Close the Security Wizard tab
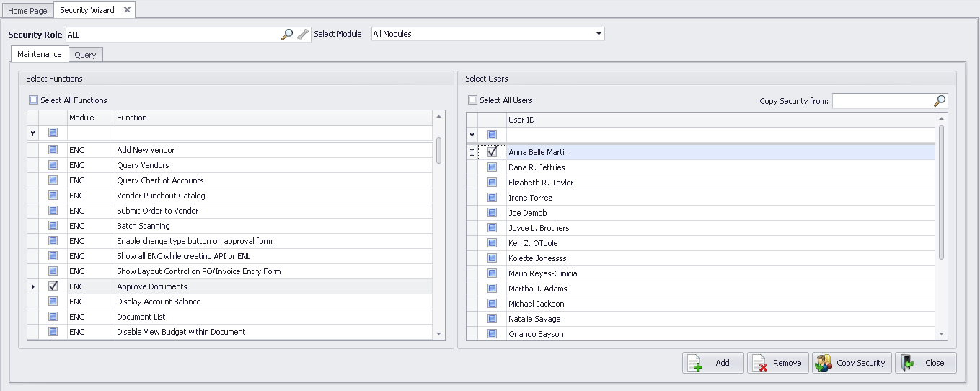 tap(127, 10)
